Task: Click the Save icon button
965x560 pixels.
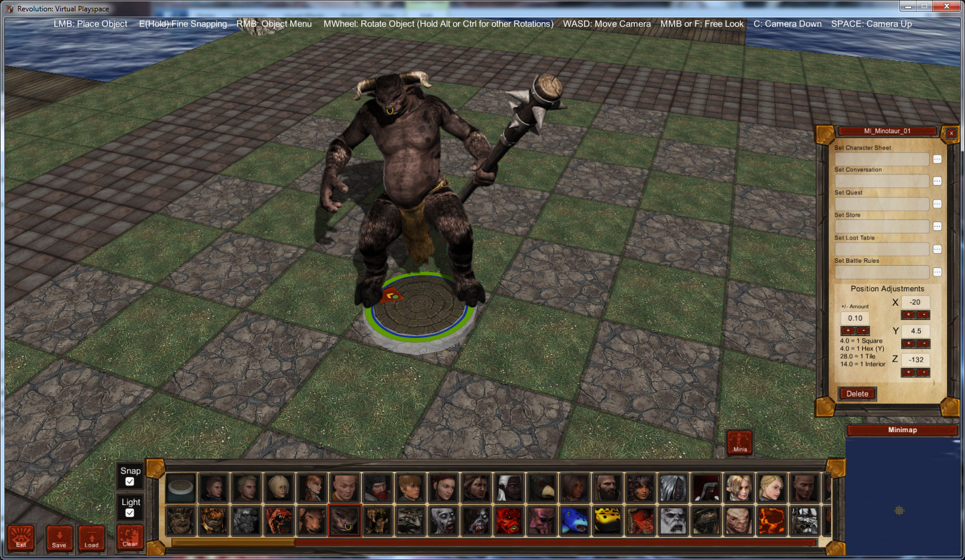Action: (x=59, y=539)
